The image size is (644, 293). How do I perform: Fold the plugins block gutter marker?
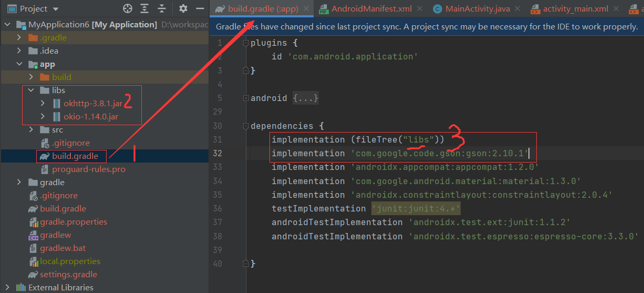coord(245,43)
